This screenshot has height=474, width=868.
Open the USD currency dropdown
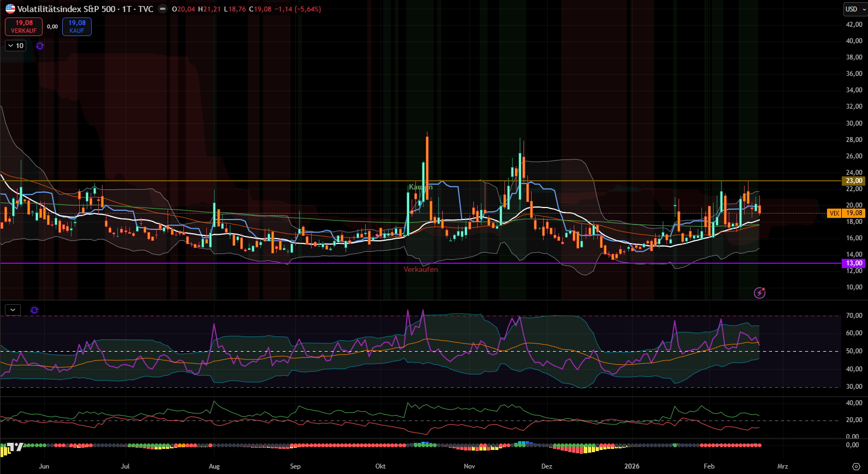coord(854,9)
